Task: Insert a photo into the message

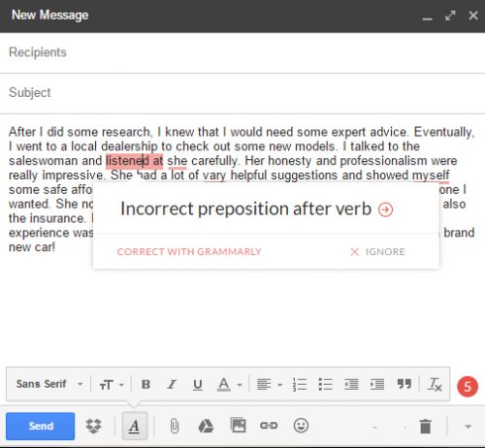Action: [x=238, y=426]
